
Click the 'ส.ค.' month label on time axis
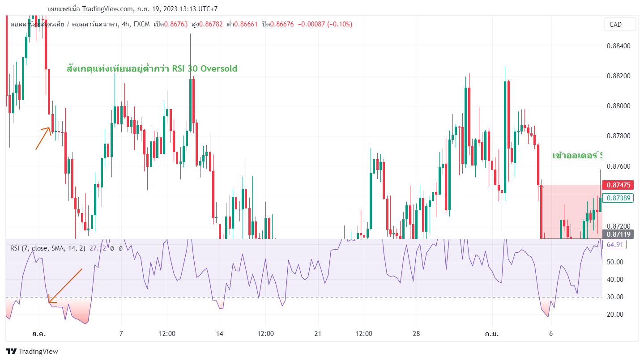coord(39,334)
